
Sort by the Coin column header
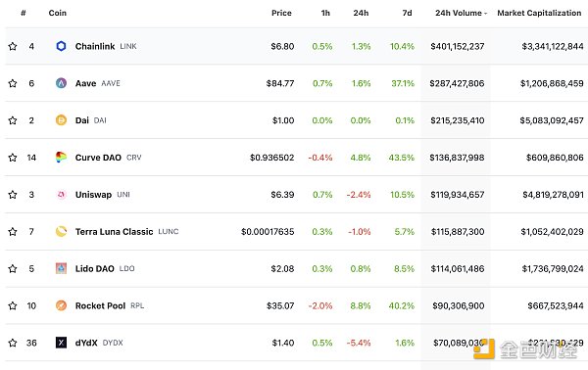[58, 13]
